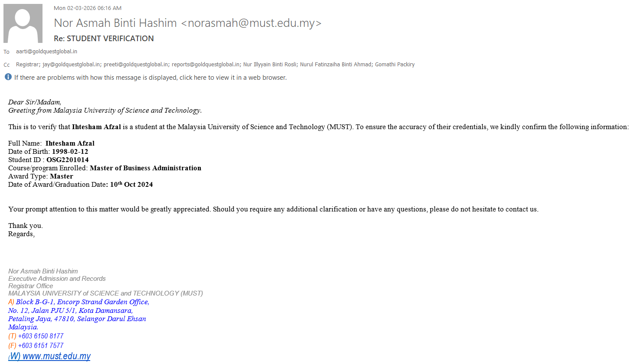
Task: Click jay@goldquestglobal.in in the Cc line
Action: pos(71,65)
